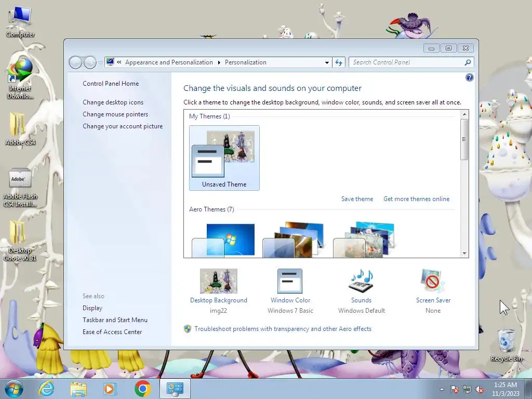Image resolution: width=532 pixels, height=399 pixels.
Task: Click the Window Color text link
Action: 290,300
